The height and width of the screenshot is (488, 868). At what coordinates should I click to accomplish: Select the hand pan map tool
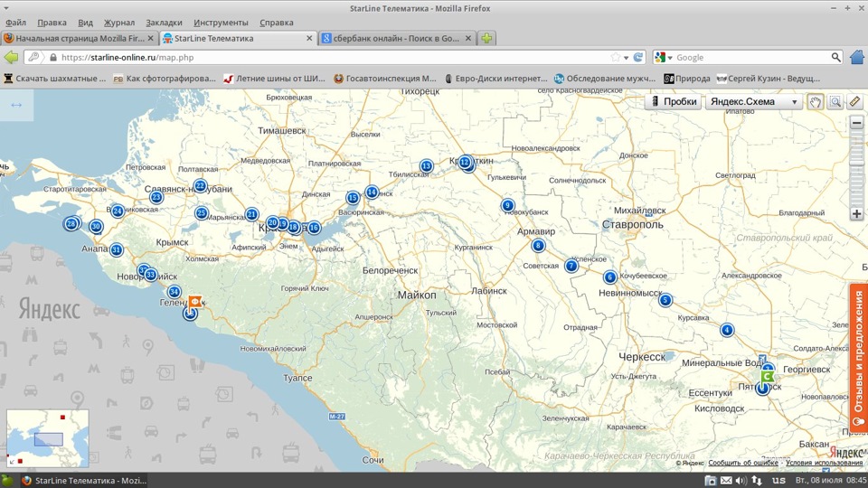(815, 102)
